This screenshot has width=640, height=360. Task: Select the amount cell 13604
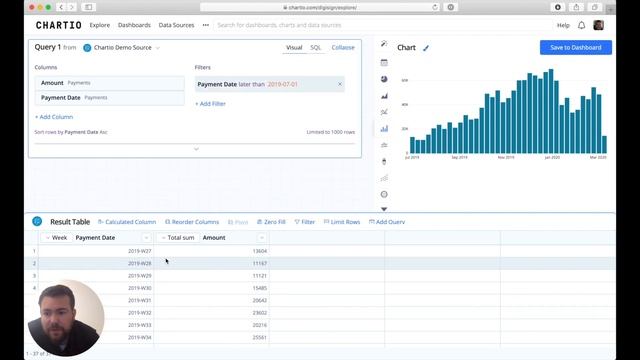pyautogui.click(x=211, y=251)
